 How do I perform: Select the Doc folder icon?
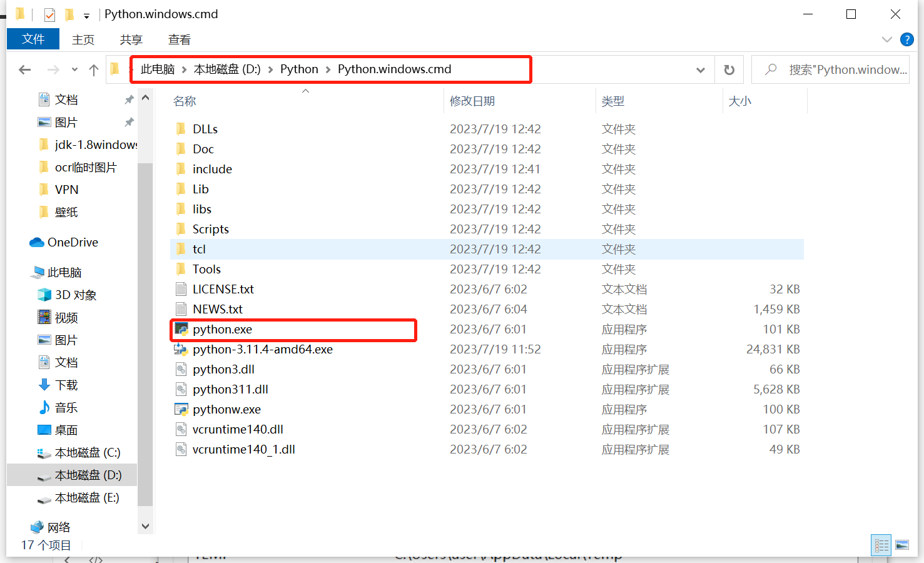[181, 149]
